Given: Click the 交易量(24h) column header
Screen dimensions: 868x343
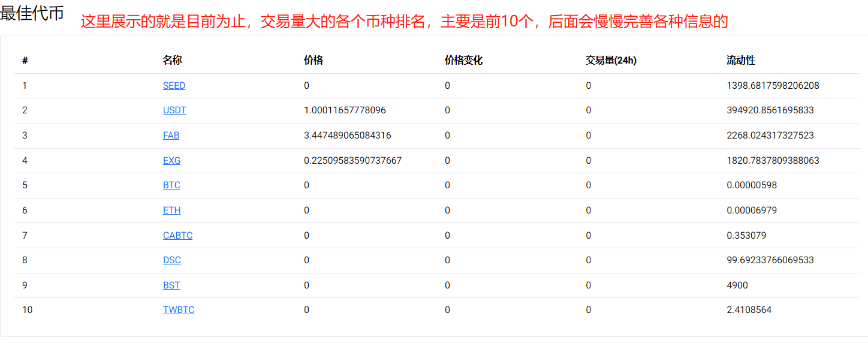Looking at the screenshot, I should tap(611, 61).
